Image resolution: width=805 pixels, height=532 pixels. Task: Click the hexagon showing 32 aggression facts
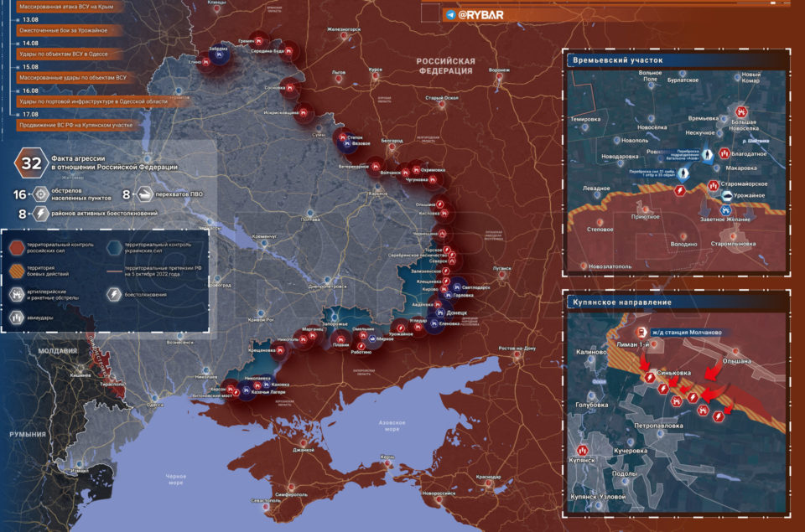[31, 163]
